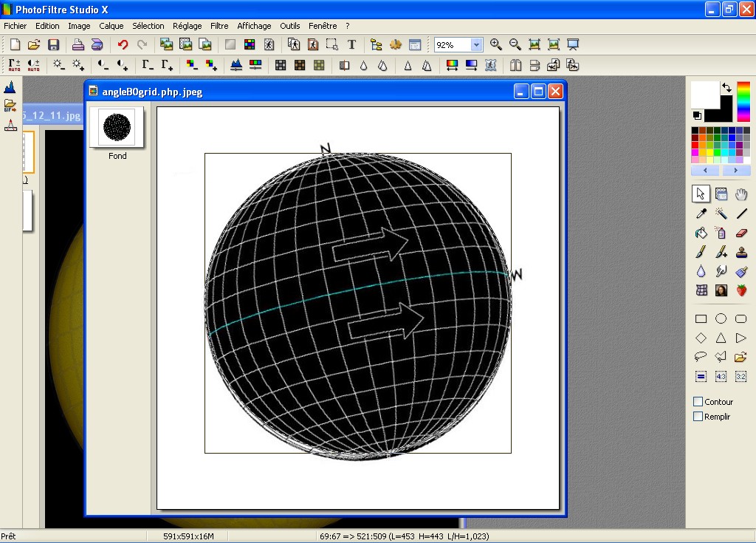This screenshot has width=756, height=543.
Task: Zoom in with the magnifier plus
Action: coord(495,45)
